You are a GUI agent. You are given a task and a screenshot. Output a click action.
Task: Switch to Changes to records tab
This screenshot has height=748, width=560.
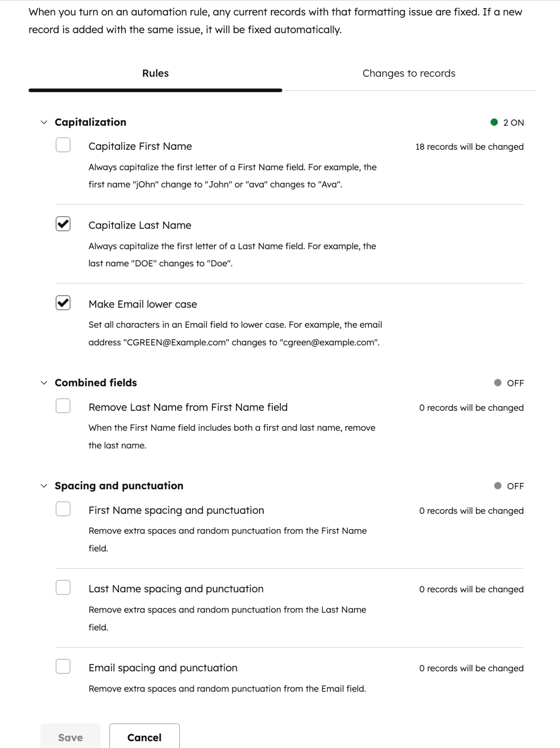coord(409,73)
